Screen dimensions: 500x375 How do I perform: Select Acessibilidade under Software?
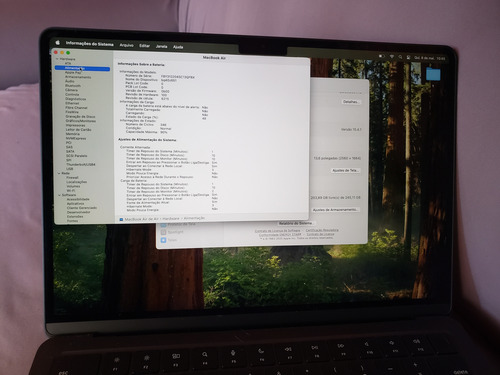78,199
